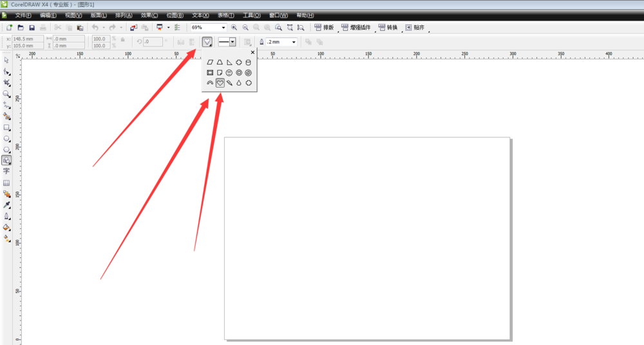This screenshot has width=644, height=345.
Task: Choose the Rectangle tool in toolbox
Action: (x=6, y=127)
